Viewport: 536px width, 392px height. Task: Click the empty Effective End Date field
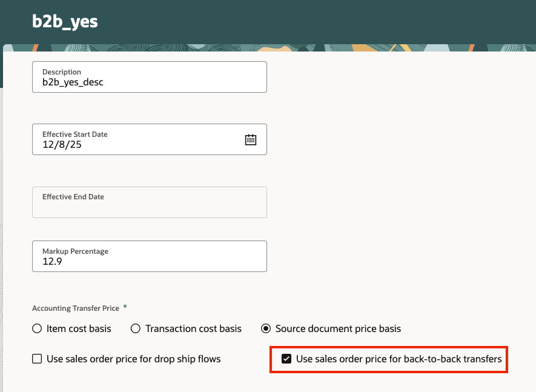(x=149, y=206)
